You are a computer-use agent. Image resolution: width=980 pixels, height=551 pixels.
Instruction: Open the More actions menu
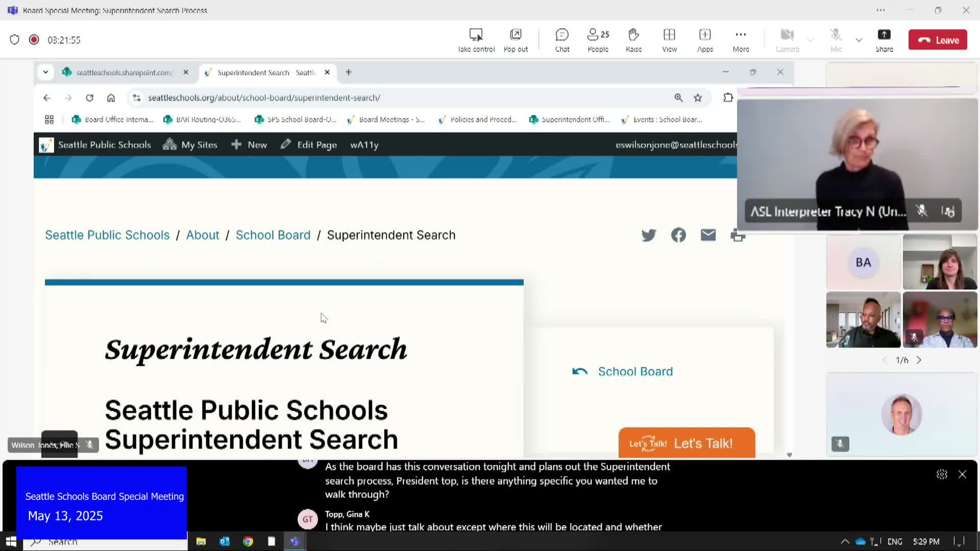click(x=741, y=40)
